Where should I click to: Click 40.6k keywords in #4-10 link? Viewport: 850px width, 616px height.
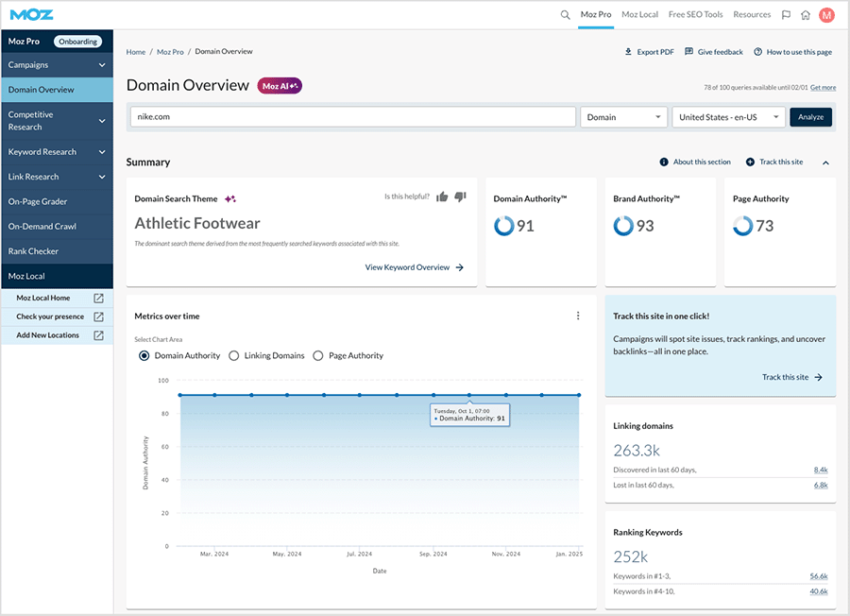(819, 591)
